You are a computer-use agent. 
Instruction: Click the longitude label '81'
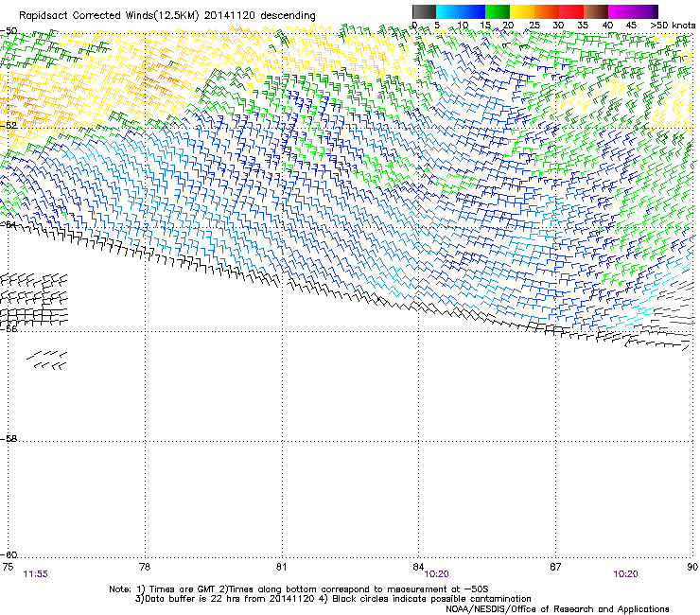tap(281, 567)
